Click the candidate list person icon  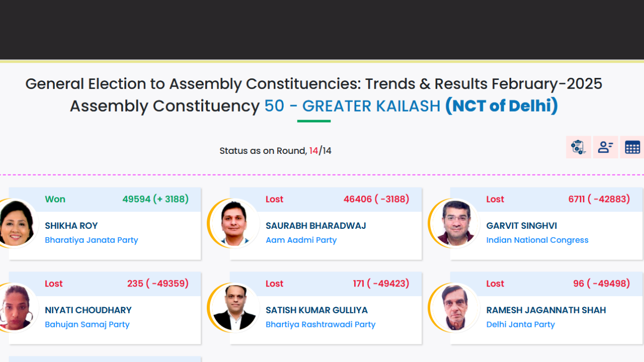point(605,147)
